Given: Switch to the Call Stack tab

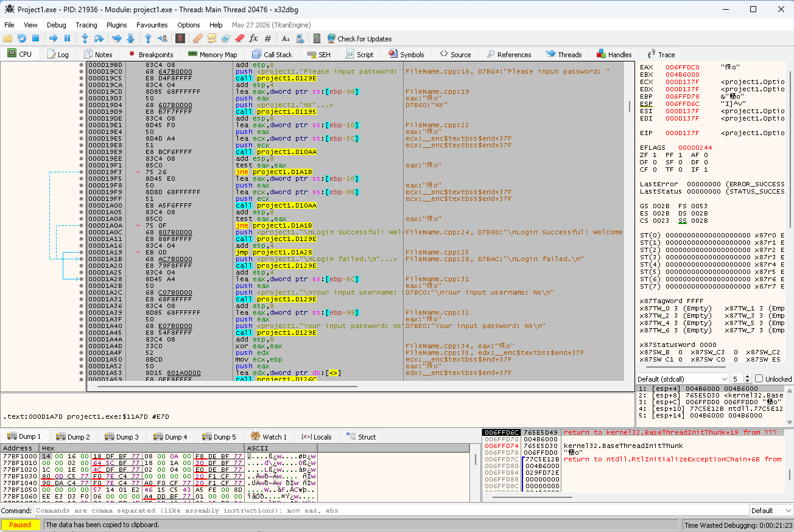Looking at the screenshot, I should coord(272,54).
